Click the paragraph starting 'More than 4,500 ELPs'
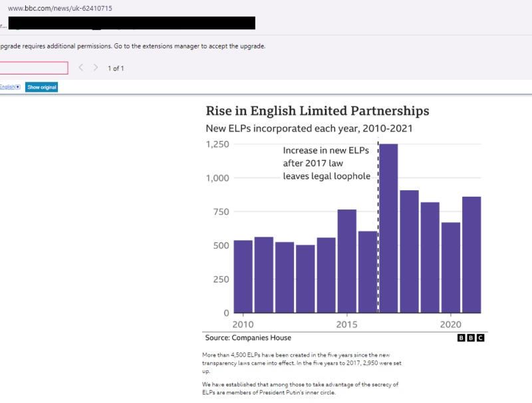532x403 pixels. pos(303,363)
